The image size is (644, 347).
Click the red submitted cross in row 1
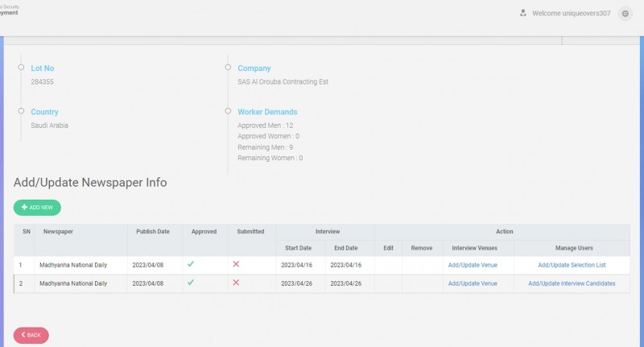point(236,264)
